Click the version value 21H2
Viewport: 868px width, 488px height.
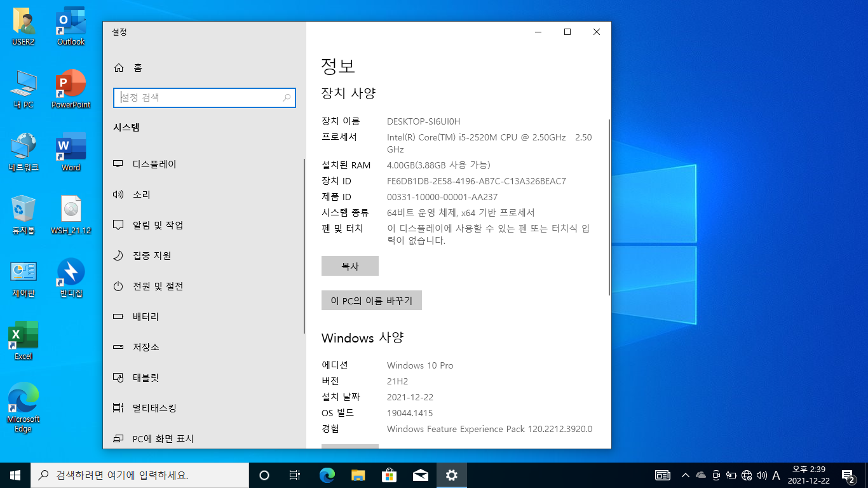(x=397, y=381)
